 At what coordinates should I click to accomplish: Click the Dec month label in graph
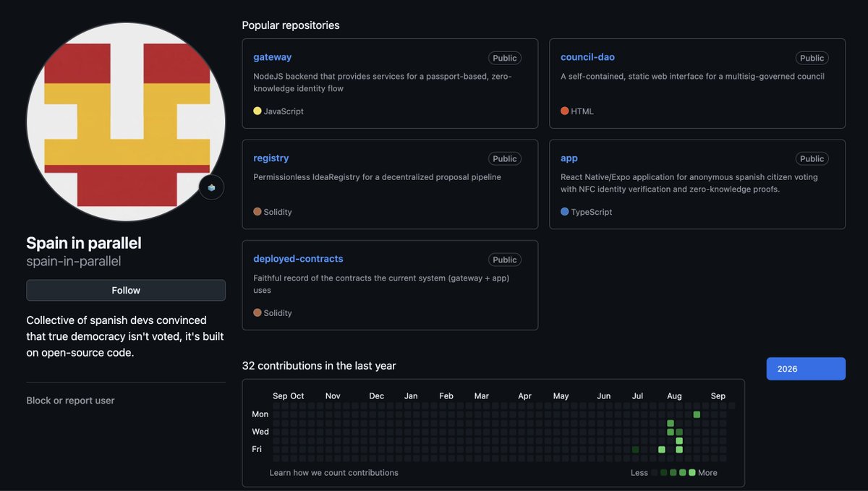pos(377,396)
